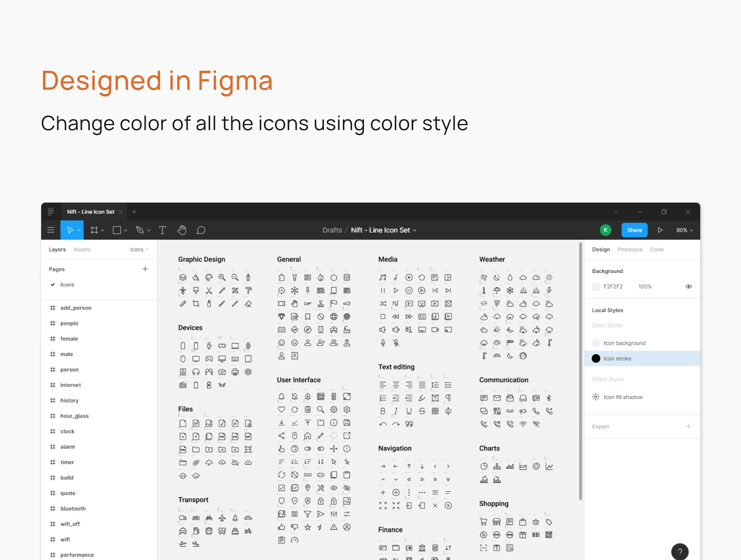Close the Nift - Line Icon Set tab
Viewport: 741px width, 560px height.
tap(121, 212)
